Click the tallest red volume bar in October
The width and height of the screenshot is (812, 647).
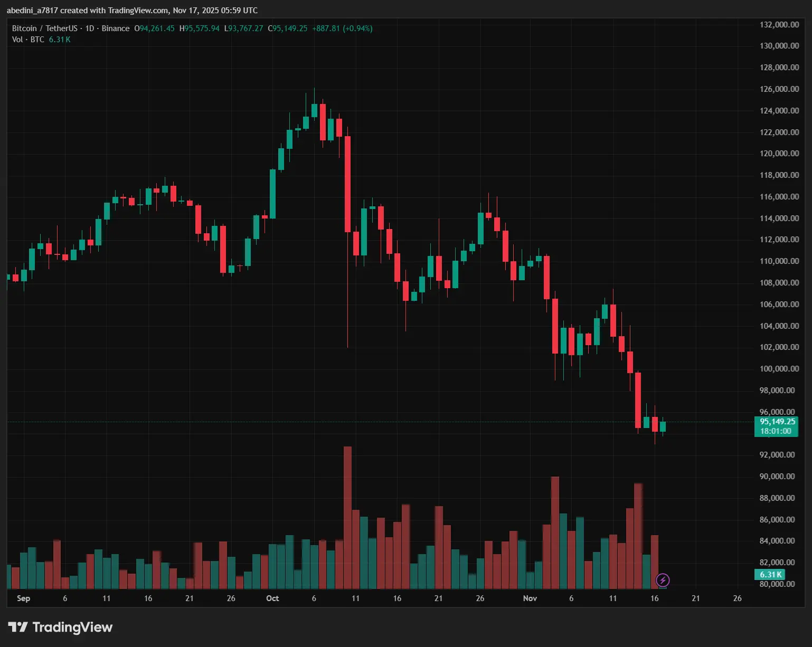[x=347, y=517]
